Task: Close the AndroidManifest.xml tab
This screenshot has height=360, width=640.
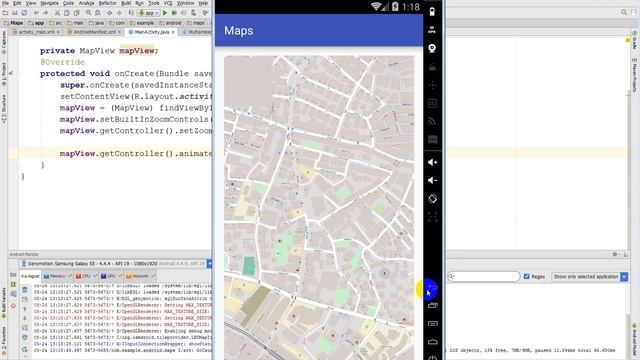Action: [119, 32]
